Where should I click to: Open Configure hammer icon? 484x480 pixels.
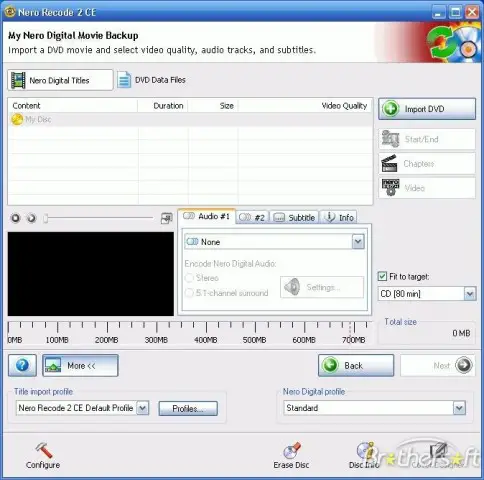(x=43, y=450)
